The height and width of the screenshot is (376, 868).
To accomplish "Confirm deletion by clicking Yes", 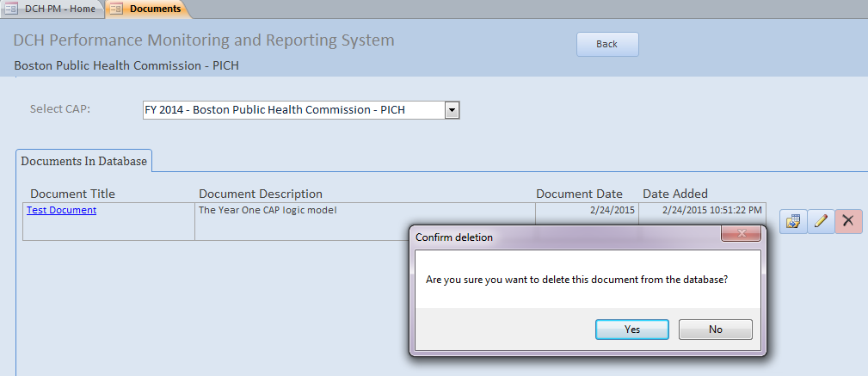I will click(632, 330).
